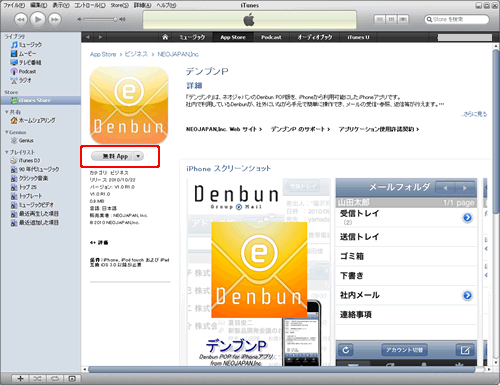The image size is (500, 385).
Task: Click the play button
Action: point(38,19)
